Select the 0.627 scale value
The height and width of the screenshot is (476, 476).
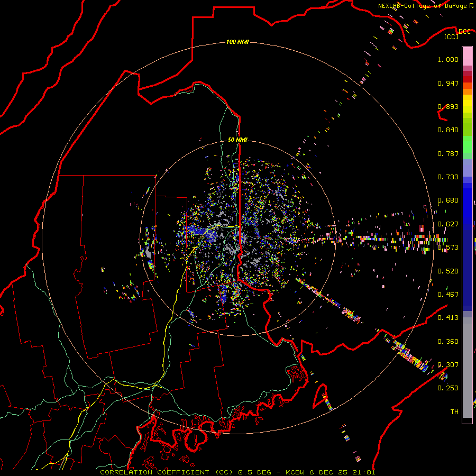coord(448,224)
